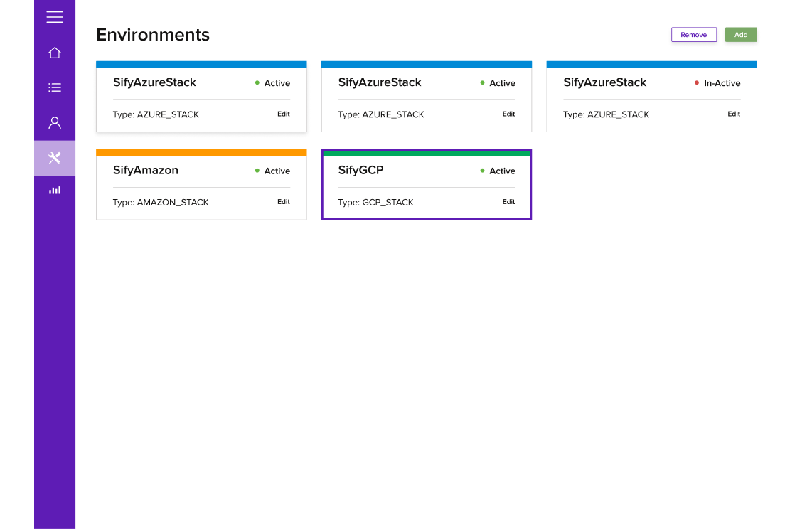Image resolution: width=812 pixels, height=529 pixels.
Task: Click the Environments page heading
Action: pyautogui.click(x=152, y=34)
